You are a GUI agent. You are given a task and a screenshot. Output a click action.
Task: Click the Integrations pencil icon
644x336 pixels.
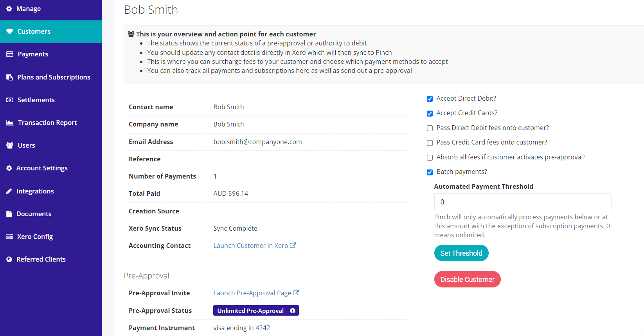pyautogui.click(x=9, y=191)
